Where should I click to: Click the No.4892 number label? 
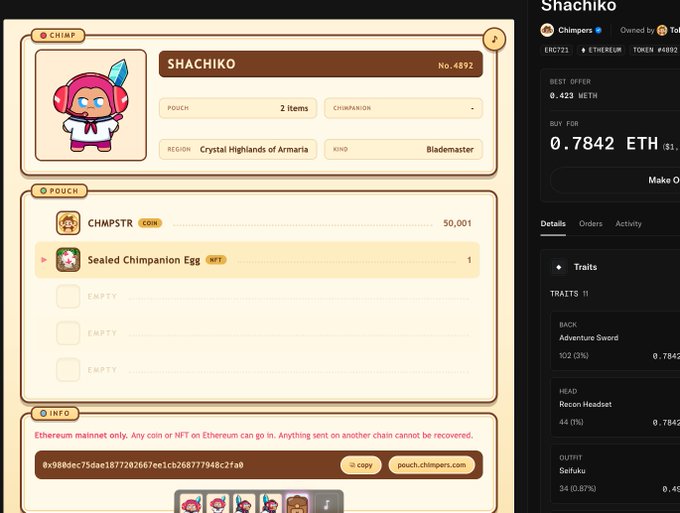point(455,65)
